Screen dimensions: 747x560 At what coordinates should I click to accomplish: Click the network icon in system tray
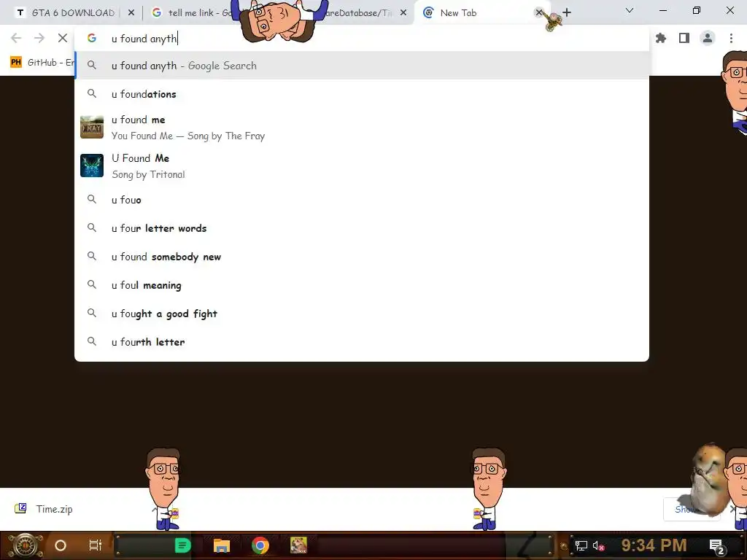tap(581, 545)
